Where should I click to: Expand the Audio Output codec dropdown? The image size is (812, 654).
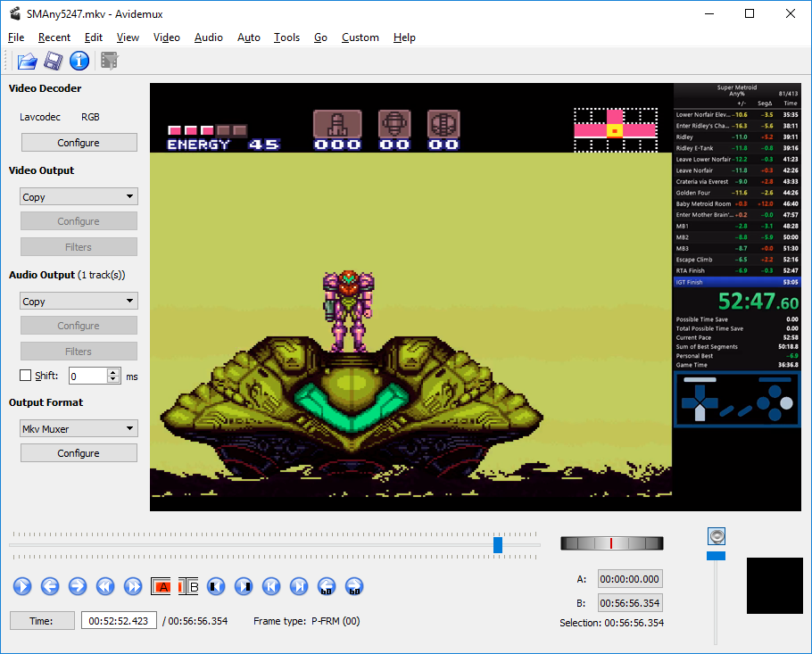pyautogui.click(x=79, y=301)
